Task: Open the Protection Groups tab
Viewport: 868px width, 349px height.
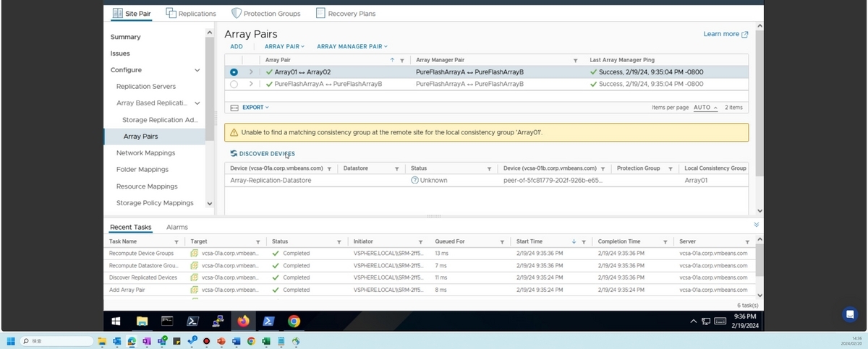Action: (265, 13)
